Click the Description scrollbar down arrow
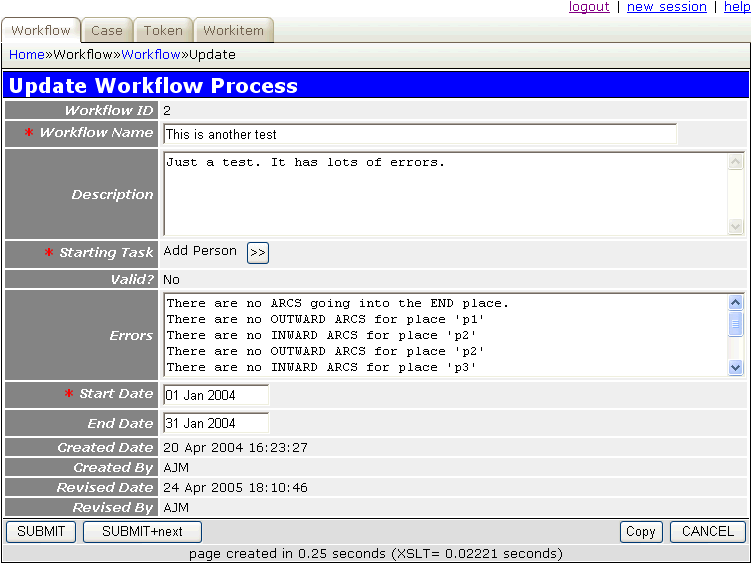Viewport: 752px width, 564px height. [735, 225]
